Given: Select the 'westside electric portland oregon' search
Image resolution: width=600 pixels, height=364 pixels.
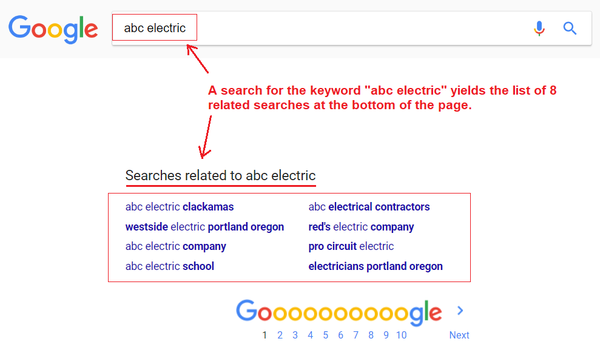Looking at the screenshot, I should tap(204, 226).
